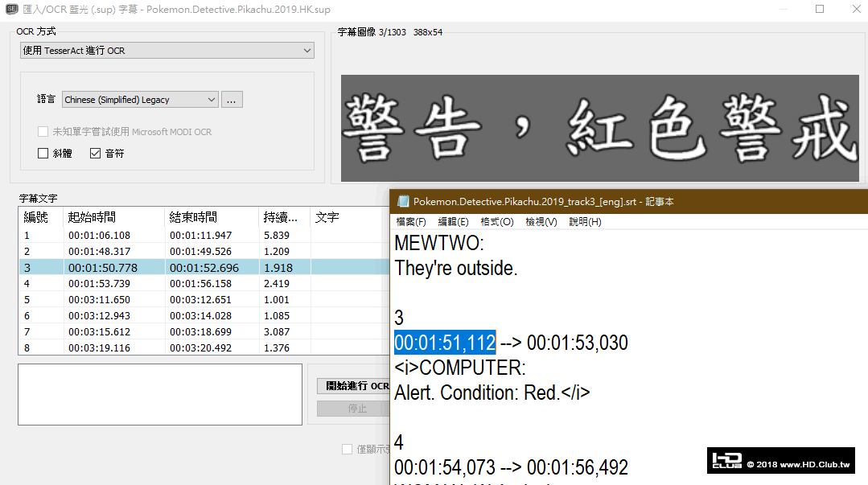Select subtitle row 7 starting 00:03:15.612

coord(204,331)
